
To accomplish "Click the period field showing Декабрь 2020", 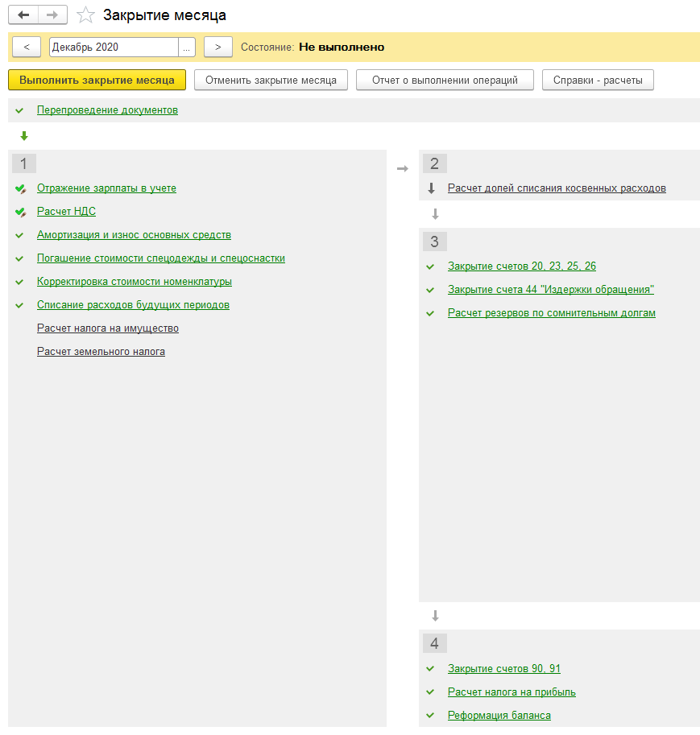I will click(x=113, y=47).
